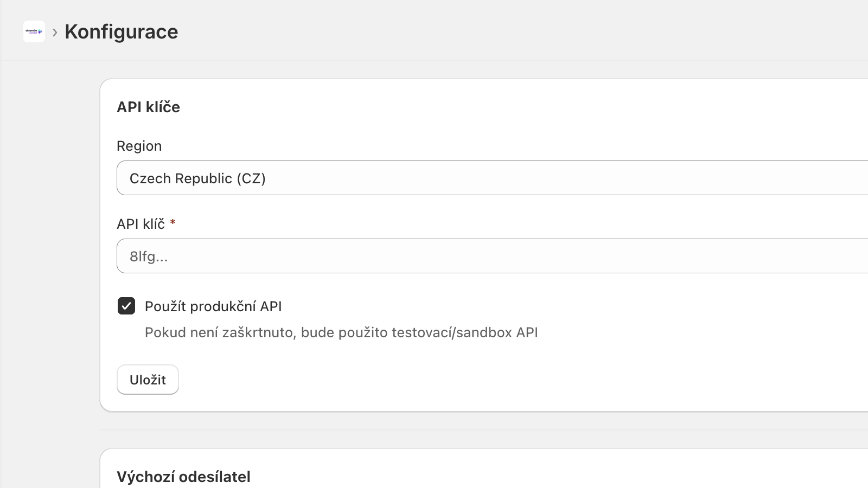Click the sandbox API help text
868x488 pixels.
(341, 332)
